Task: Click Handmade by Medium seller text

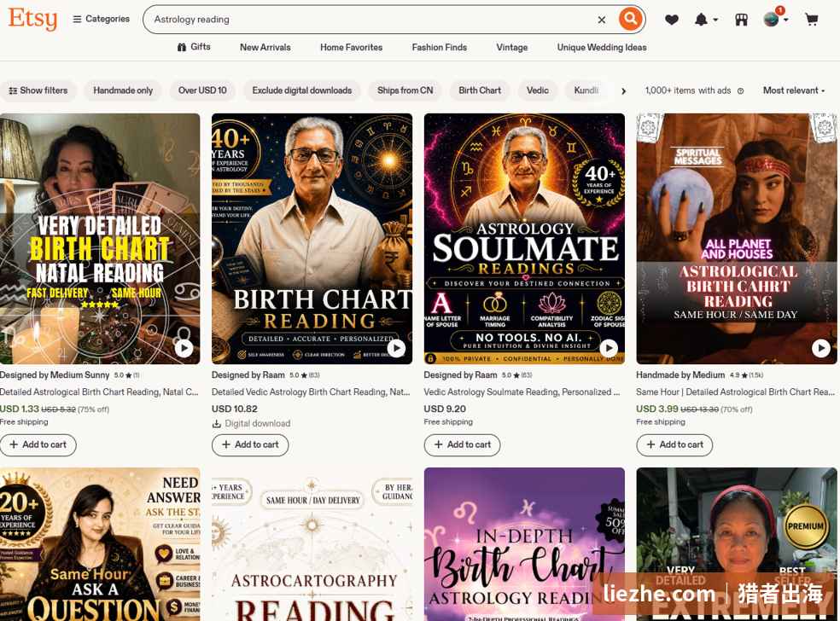Action: [x=680, y=375]
